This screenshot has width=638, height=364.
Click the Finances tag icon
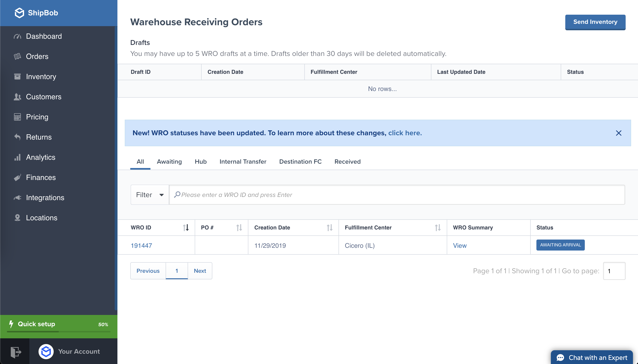pos(17,177)
